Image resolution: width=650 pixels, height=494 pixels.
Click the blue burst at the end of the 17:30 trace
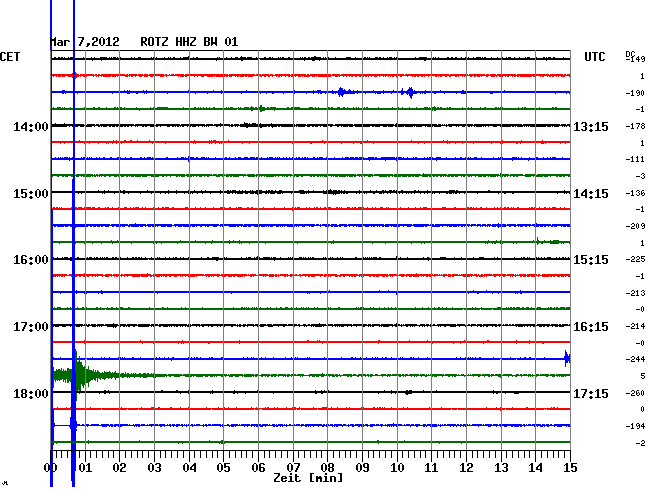point(567,358)
